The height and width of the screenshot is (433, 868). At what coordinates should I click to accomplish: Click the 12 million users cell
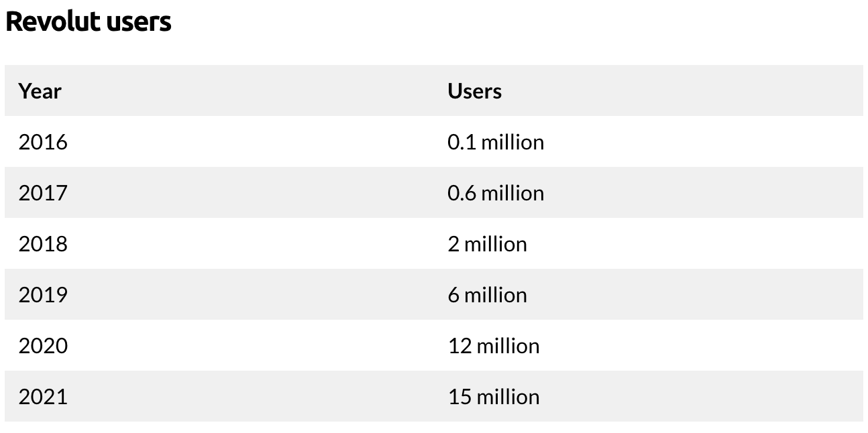pos(494,346)
